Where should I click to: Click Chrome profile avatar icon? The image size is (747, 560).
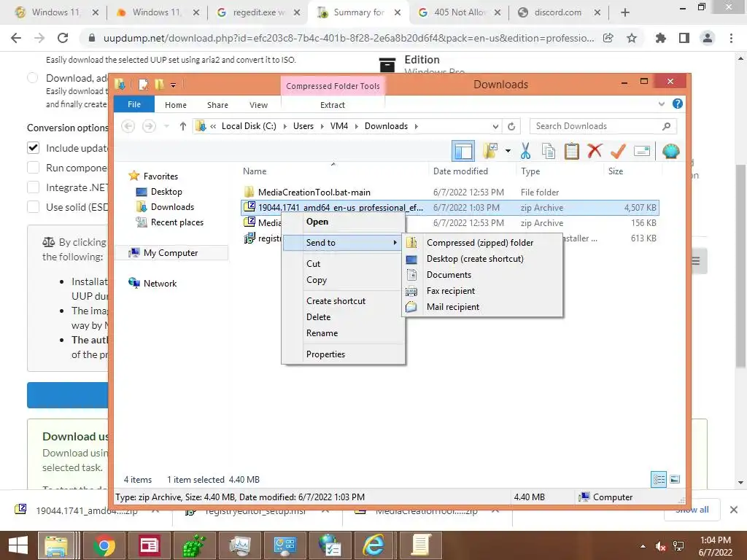[708, 38]
